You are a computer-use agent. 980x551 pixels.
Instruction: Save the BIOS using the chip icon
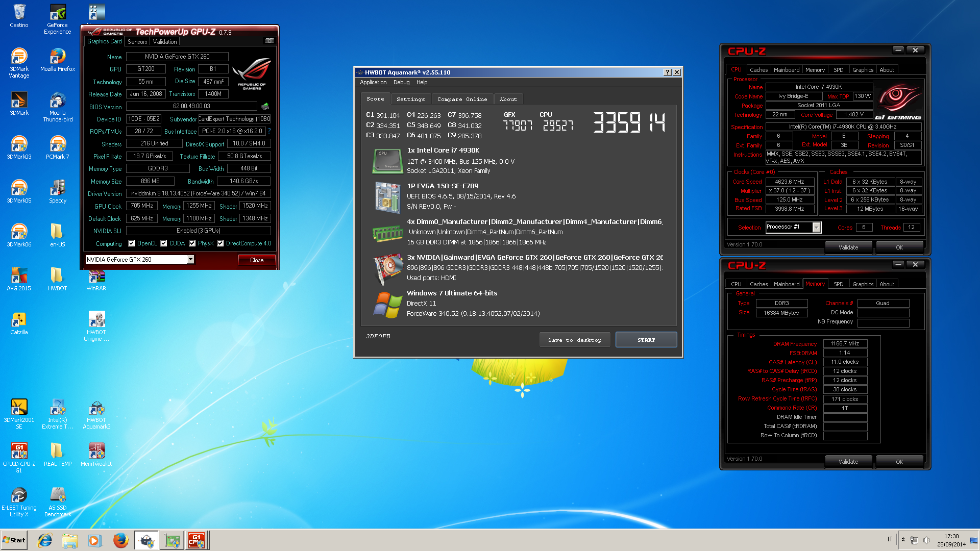click(x=265, y=107)
